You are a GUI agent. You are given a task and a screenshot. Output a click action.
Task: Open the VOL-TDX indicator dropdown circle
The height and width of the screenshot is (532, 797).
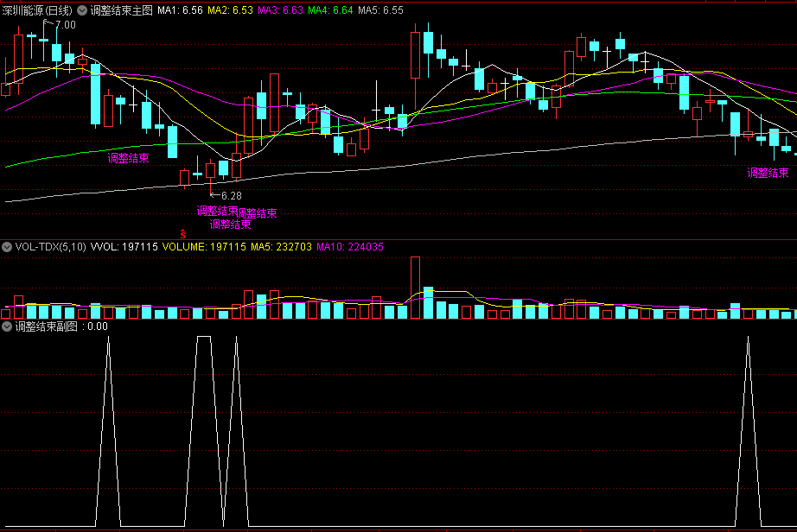(7, 247)
